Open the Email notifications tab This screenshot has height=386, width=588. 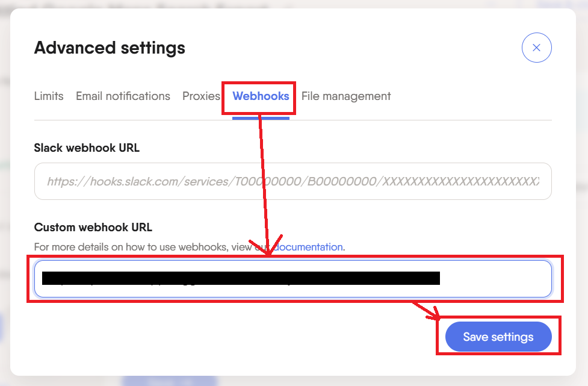pyautogui.click(x=123, y=96)
